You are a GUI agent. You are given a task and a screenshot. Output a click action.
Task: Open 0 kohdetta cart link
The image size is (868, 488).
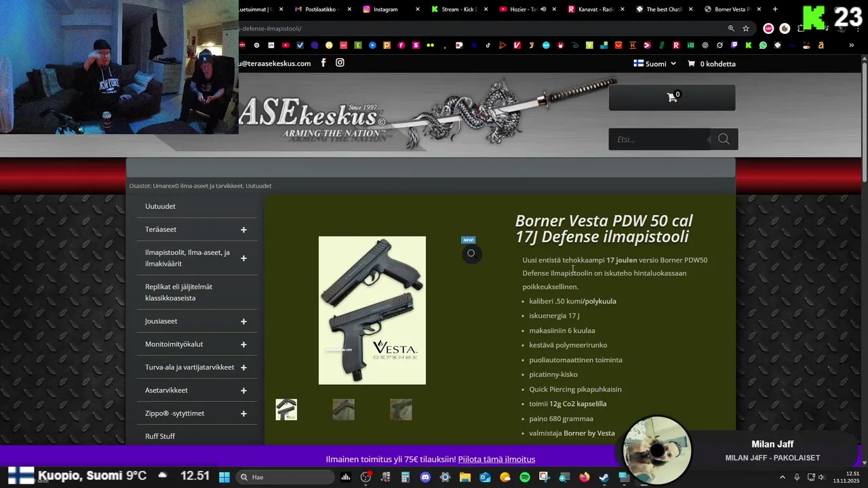[x=717, y=64]
